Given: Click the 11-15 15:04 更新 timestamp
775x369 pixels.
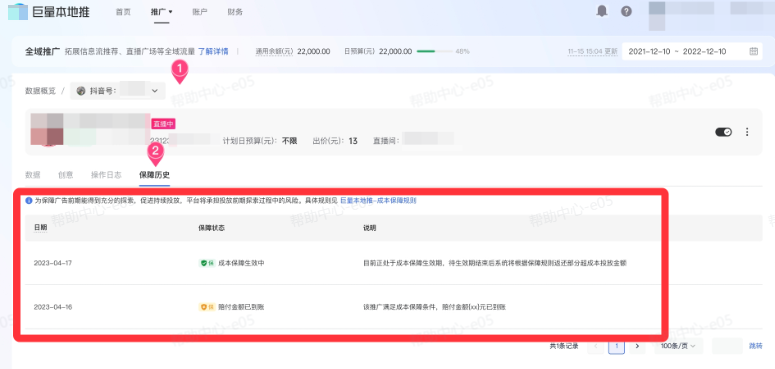Looking at the screenshot, I should 592,51.
